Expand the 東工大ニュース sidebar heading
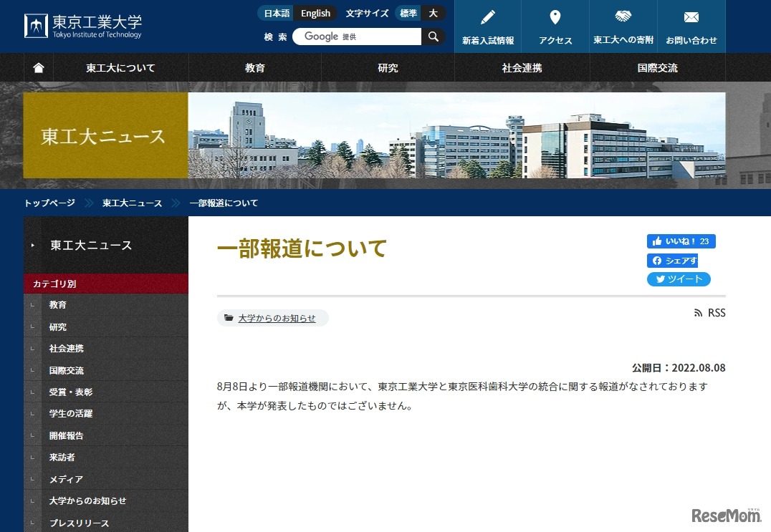The height and width of the screenshot is (532, 771). click(x=91, y=245)
